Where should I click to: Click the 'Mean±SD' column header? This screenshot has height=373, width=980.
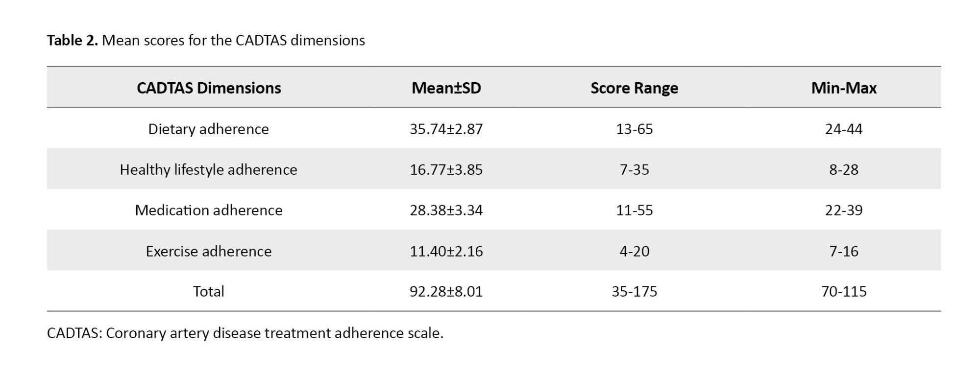point(446,88)
